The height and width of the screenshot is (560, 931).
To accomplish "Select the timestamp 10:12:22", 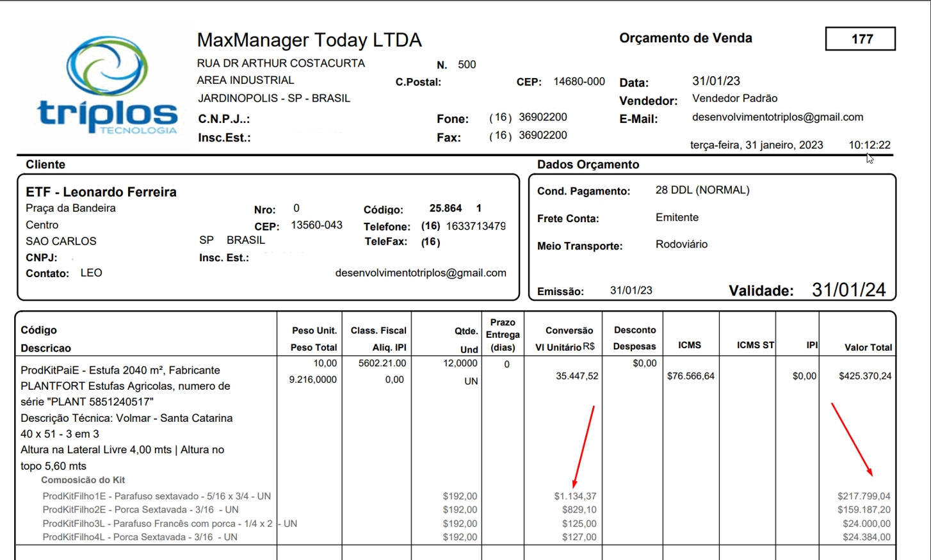I will [x=870, y=145].
